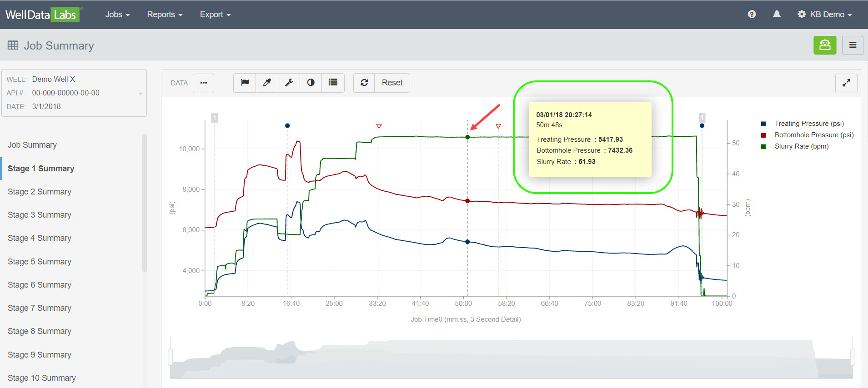
Task: Open the Jobs dropdown menu
Action: [x=117, y=15]
